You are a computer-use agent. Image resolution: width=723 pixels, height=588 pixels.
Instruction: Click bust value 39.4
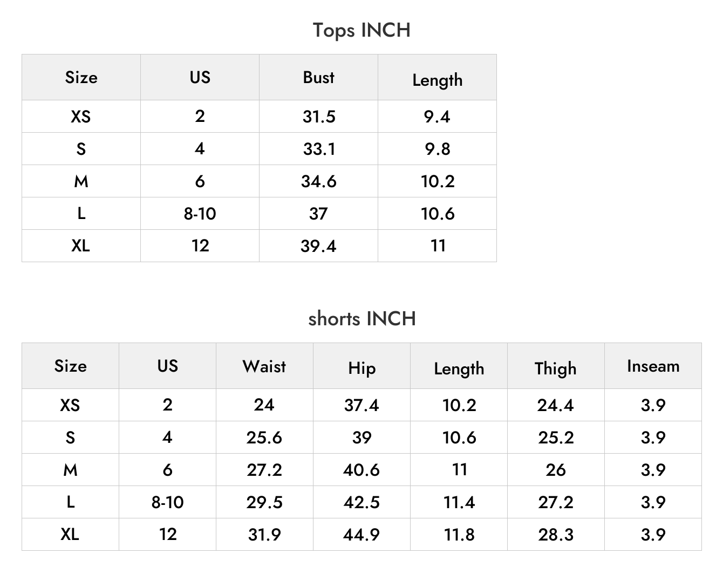click(x=318, y=246)
